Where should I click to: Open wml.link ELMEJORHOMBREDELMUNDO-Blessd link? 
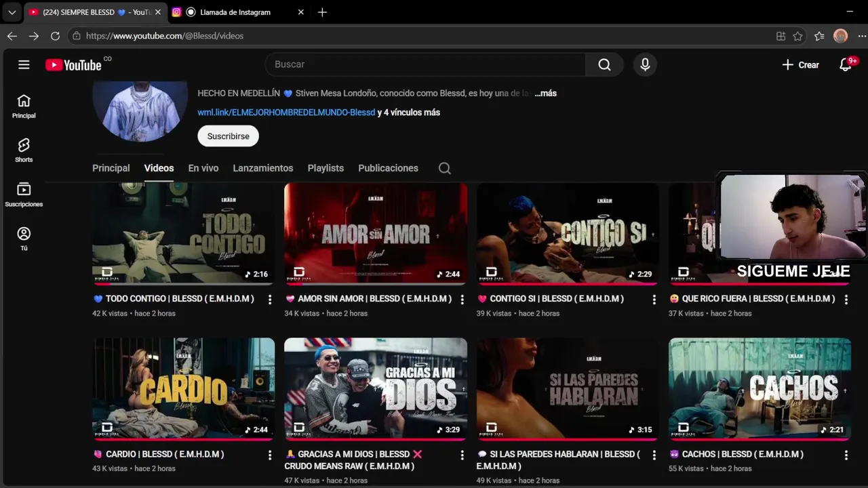tap(286, 113)
